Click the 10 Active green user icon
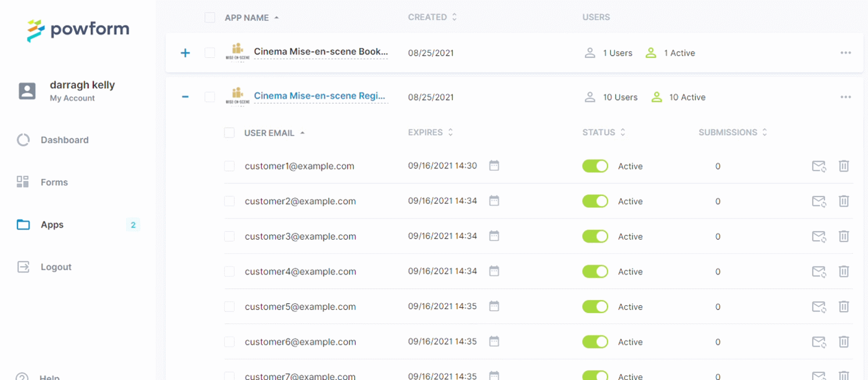The width and height of the screenshot is (868, 380). [x=657, y=97]
